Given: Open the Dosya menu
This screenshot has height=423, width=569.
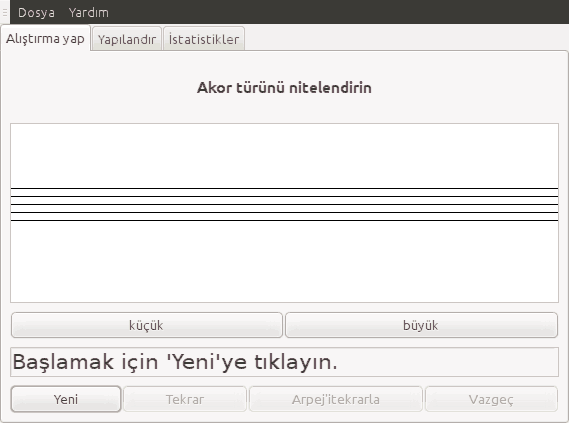Looking at the screenshot, I should 36,13.
